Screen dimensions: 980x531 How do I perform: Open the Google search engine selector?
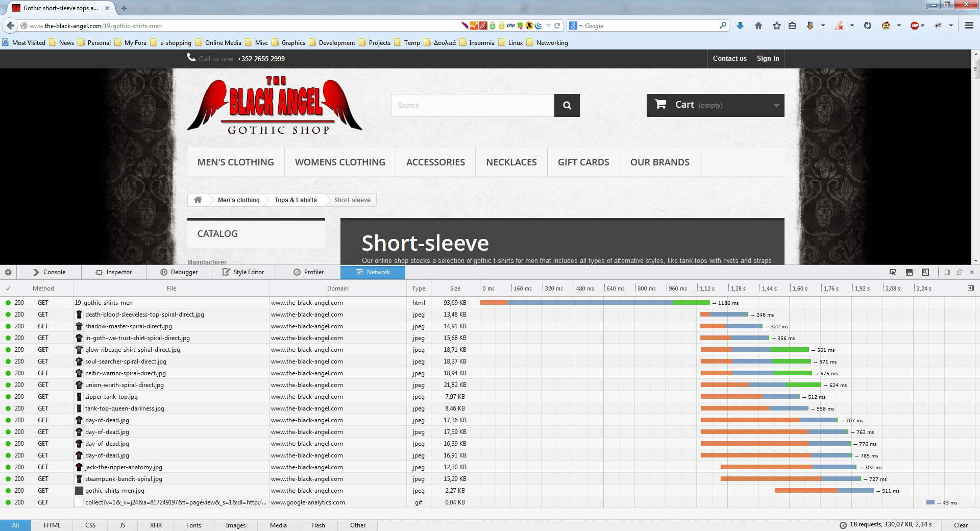(576, 26)
